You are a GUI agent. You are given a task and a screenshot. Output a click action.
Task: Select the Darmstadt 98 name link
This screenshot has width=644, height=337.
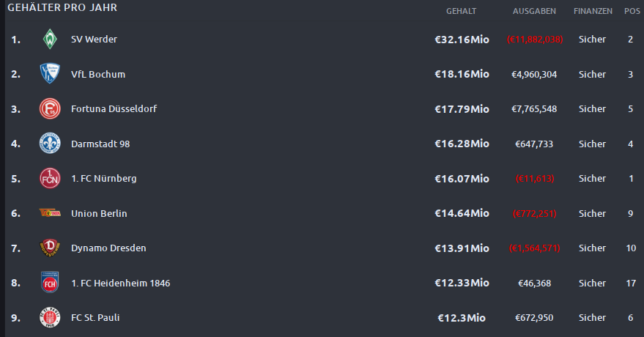point(100,144)
